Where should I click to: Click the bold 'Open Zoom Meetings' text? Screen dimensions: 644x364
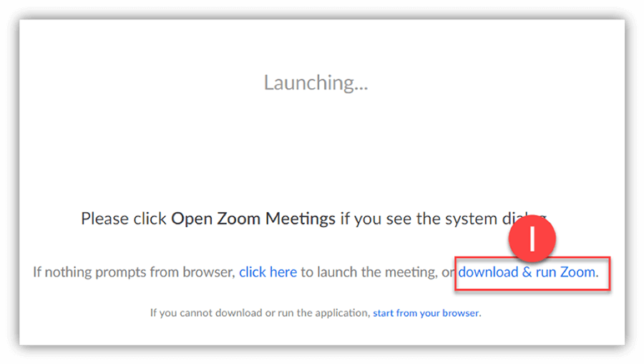253,219
